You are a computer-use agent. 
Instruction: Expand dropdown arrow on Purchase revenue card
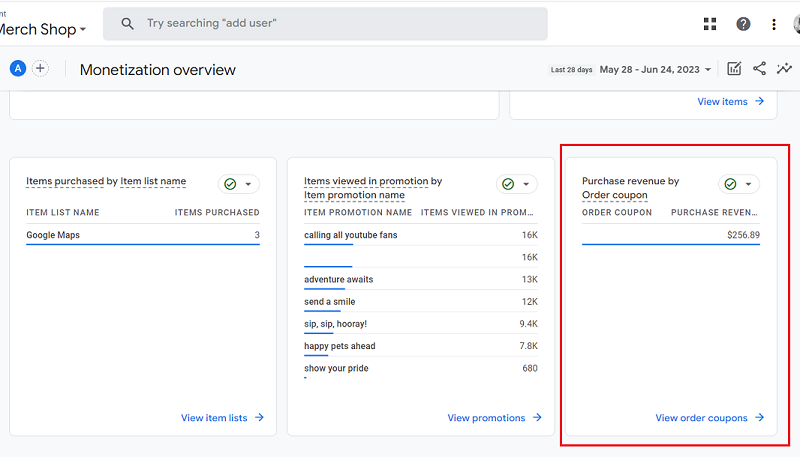coord(748,184)
